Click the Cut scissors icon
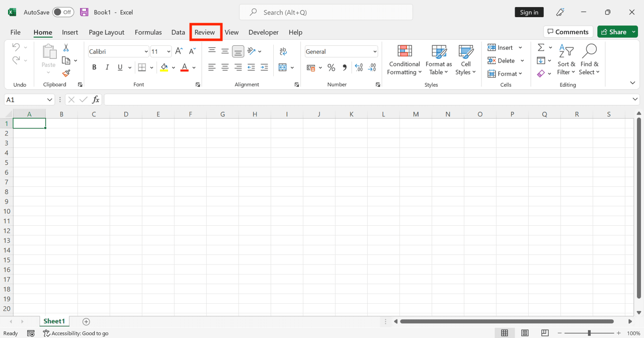Screen dimensions: 644x338 point(66,48)
